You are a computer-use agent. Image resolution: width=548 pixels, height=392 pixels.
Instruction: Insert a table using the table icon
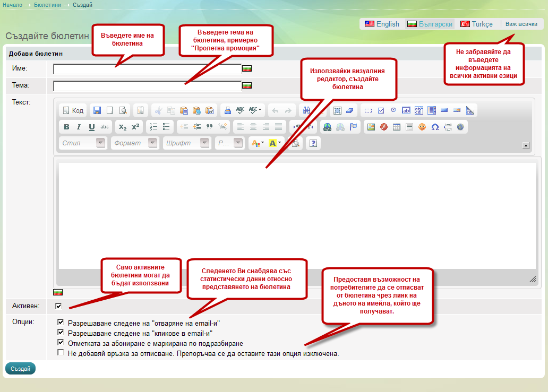(396, 127)
